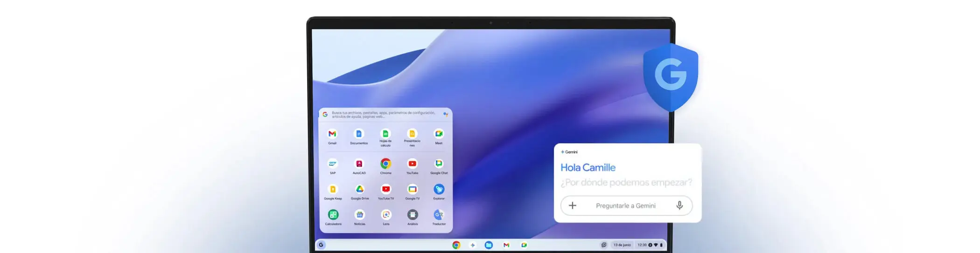Open Gmail from the shelf

tap(506, 245)
